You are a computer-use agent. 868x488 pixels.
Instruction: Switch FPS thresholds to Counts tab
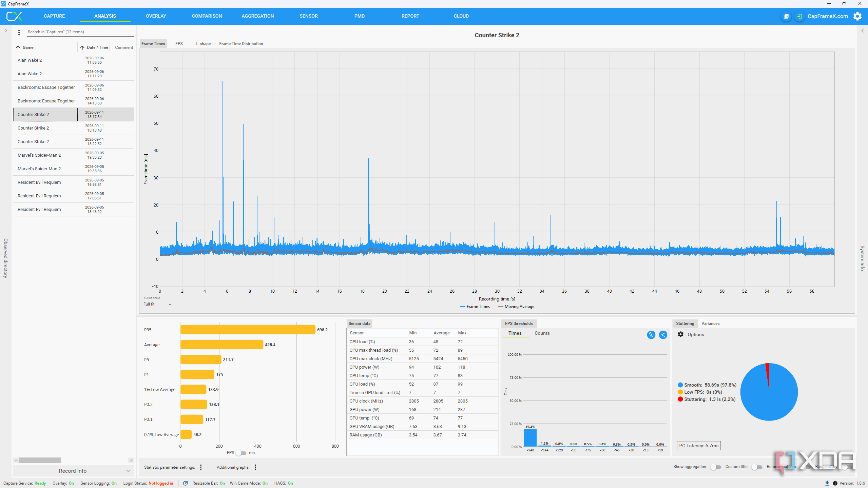(x=542, y=333)
